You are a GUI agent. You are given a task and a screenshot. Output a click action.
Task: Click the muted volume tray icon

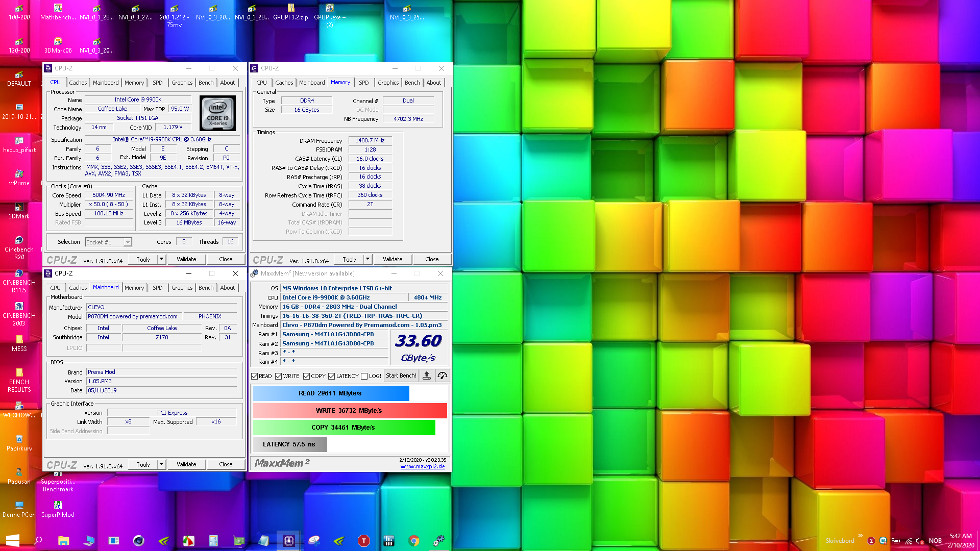pyautogui.click(x=920, y=541)
